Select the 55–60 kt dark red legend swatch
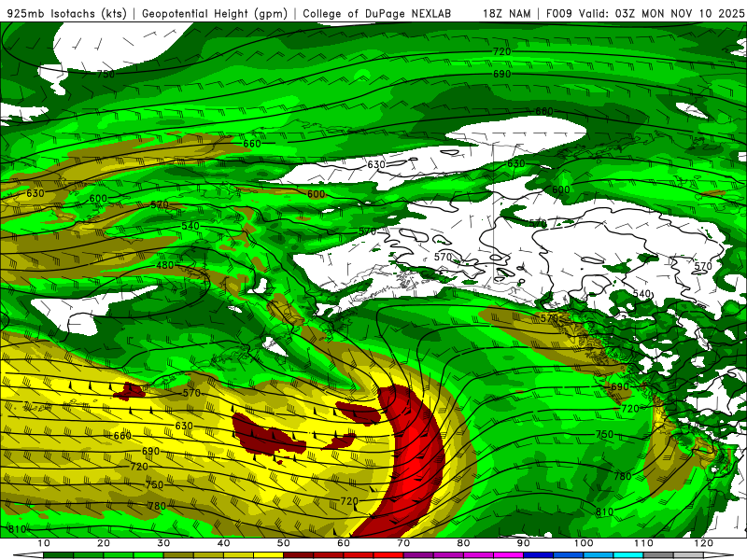The width and height of the screenshot is (747, 560). tap(329, 555)
